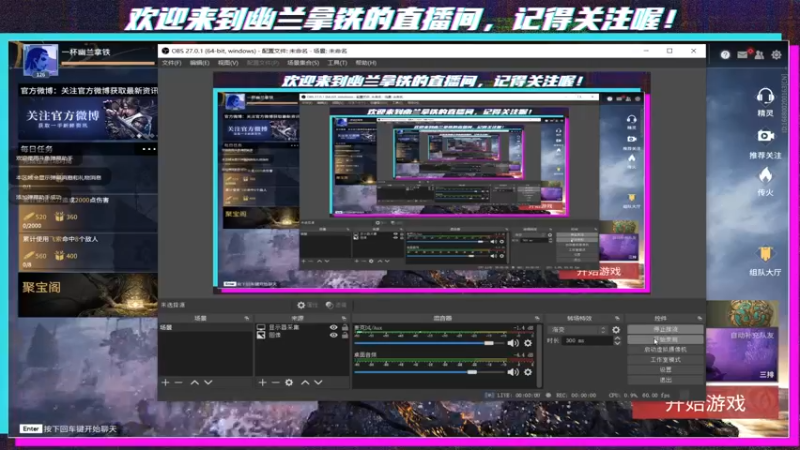
Task: Adjust the 麦克风/Aux volume slider handle
Action: (x=489, y=343)
